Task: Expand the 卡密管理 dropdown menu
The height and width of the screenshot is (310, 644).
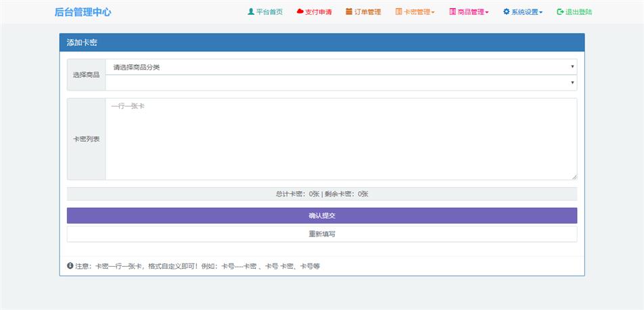Action: [x=415, y=12]
